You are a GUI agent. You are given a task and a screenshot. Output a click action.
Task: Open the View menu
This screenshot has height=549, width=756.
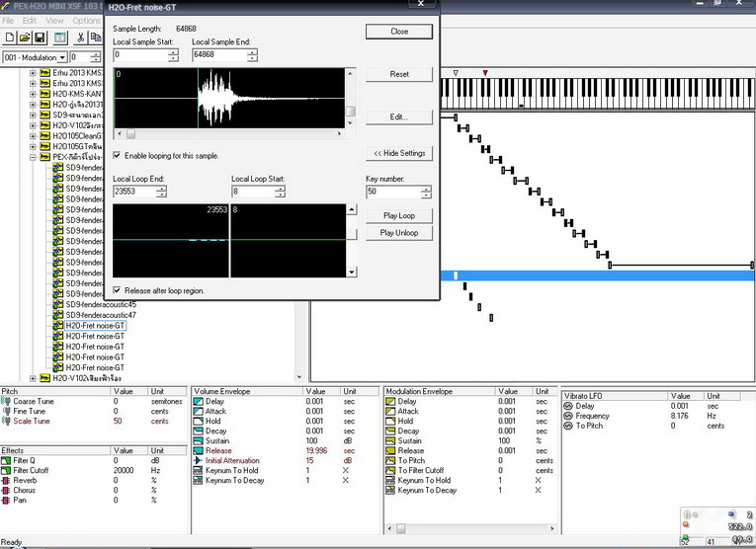coord(54,21)
